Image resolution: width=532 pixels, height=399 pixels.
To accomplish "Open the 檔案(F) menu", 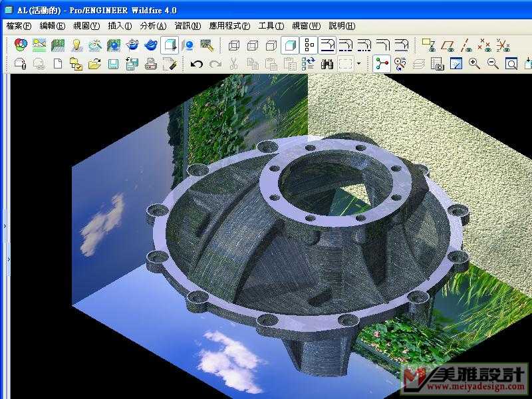I will pyautogui.click(x=19, y=26).
